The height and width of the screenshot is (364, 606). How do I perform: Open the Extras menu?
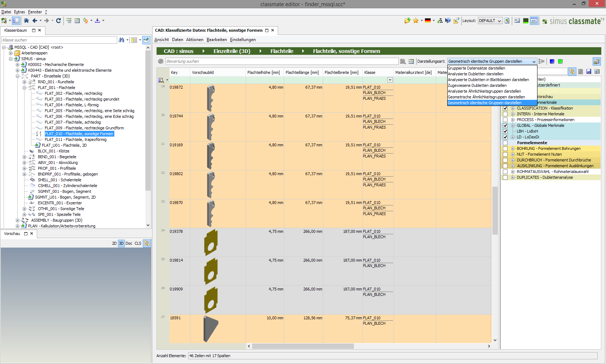click(x=19, y=12)
